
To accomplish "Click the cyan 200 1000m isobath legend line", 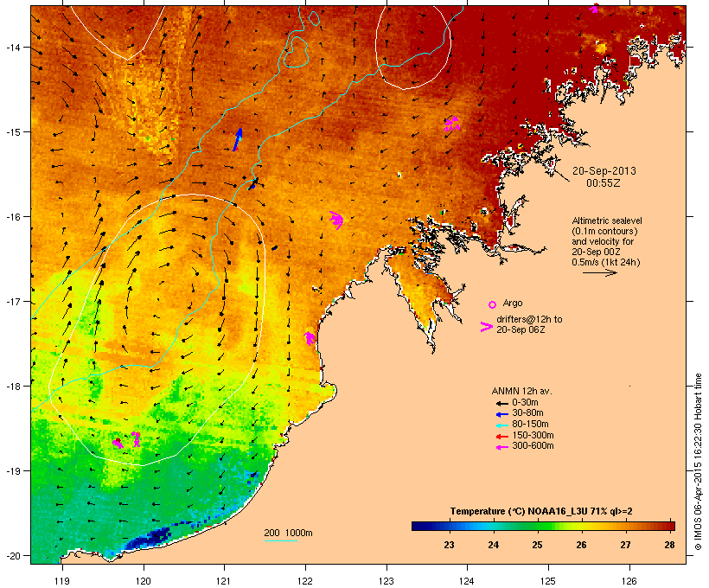I will (281, 541).
